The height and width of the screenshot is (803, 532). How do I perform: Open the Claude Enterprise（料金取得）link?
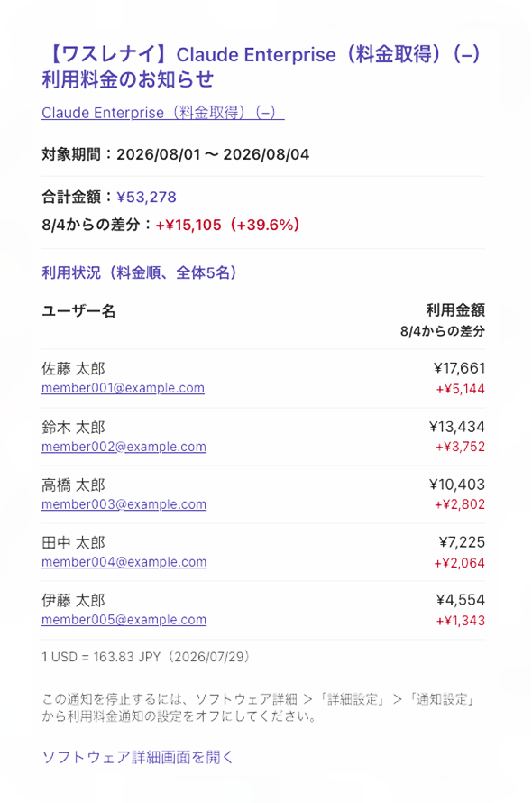click(163, 113)
